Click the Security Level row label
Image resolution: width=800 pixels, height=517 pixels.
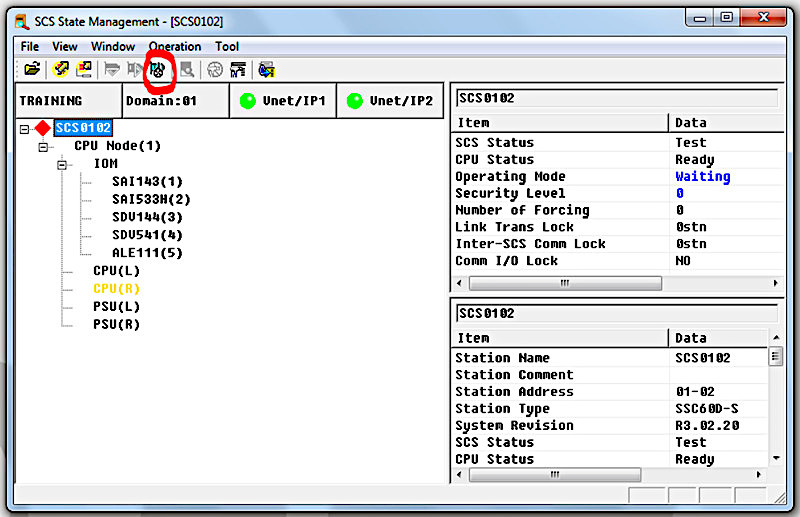pyautogui.click(x=510, y=193)
